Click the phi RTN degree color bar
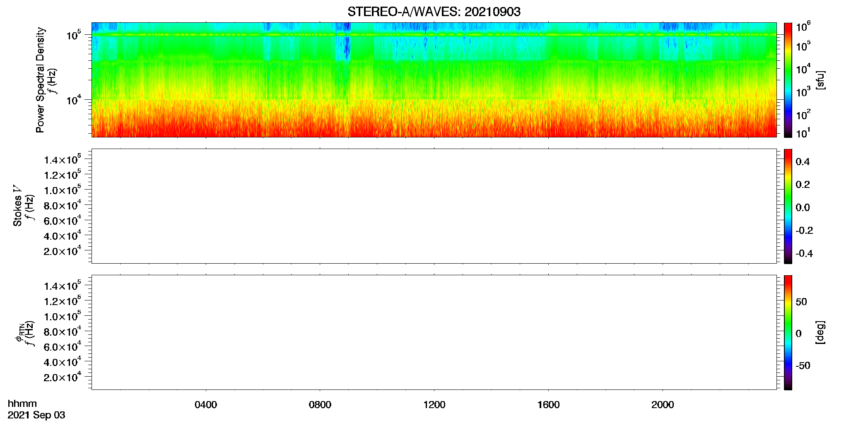This screenshot has height=447, width=868. click(x=788, y=332)
